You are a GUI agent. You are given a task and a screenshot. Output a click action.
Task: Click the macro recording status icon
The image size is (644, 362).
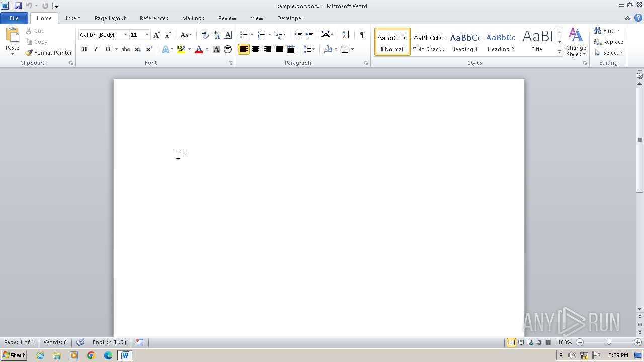[x=140, y=342]
